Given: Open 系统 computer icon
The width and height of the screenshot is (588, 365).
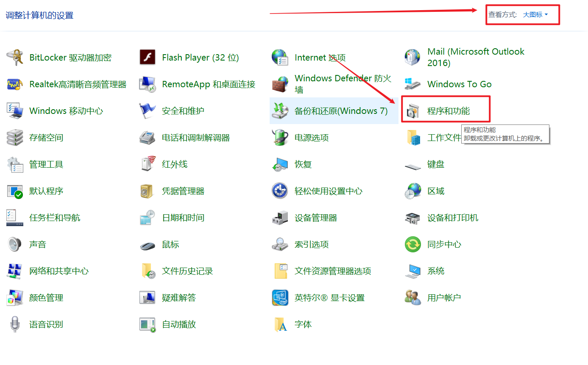Looking at the screenshot, I should [412, 271].
